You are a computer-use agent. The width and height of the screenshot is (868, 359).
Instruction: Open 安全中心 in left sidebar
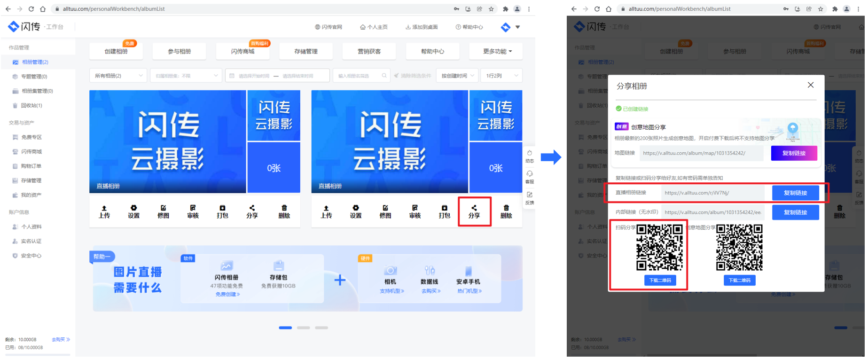pyautogui.click(x=31, y=256)
